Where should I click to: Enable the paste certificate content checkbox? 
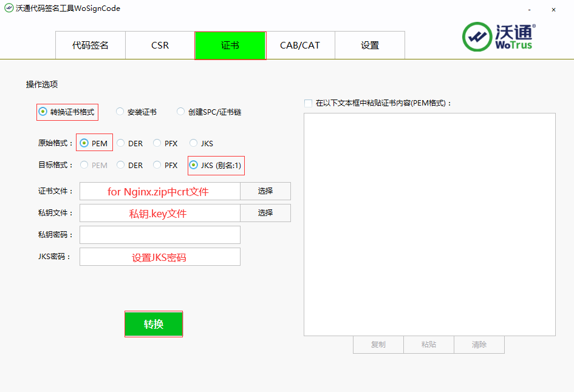click(x=307, y=103)
